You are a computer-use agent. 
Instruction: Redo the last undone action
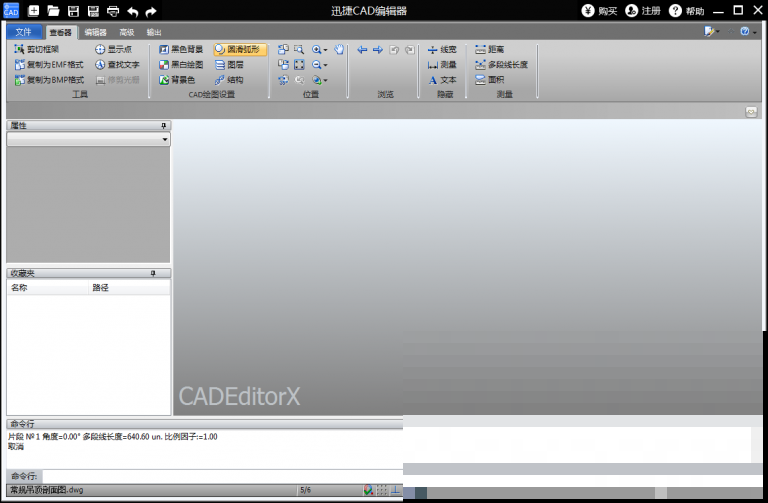coord(151,11)
